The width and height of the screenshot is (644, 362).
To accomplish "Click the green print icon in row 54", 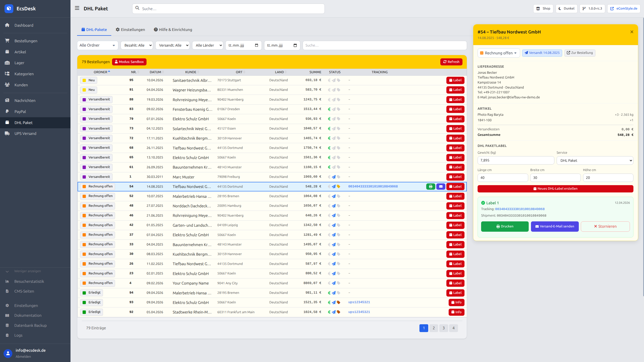I will coord(431,186).
